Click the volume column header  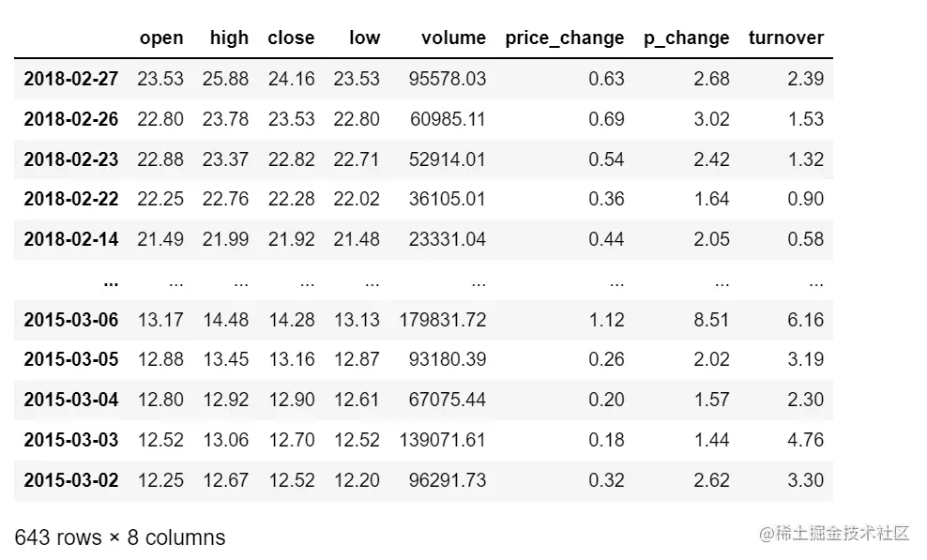[x=453, y=38]
